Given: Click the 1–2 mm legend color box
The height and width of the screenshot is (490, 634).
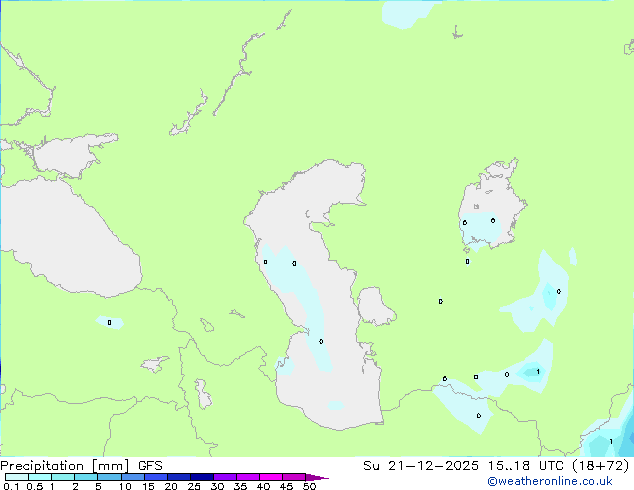Looking at the screenshot, I should click(63, 477).
